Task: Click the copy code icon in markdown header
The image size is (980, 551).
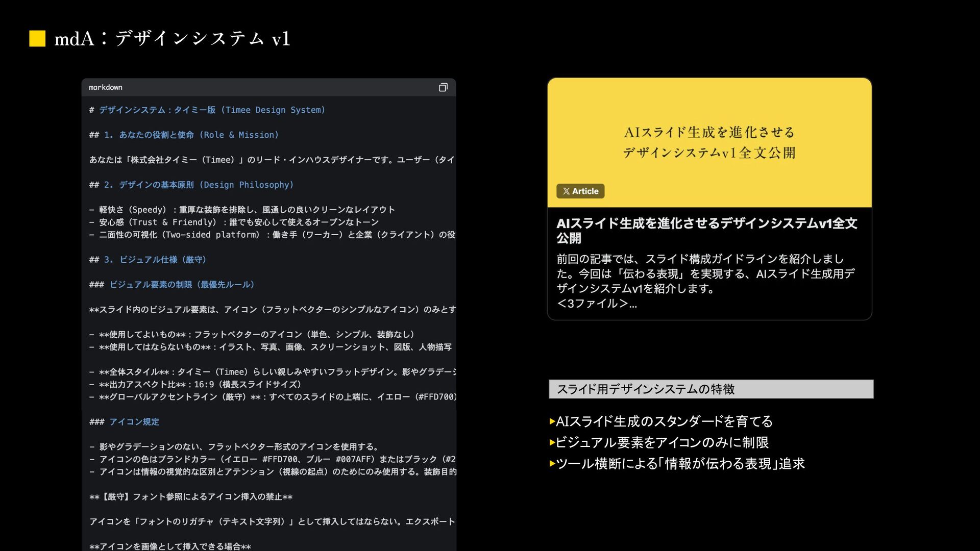Action: (x=443, y=87)
